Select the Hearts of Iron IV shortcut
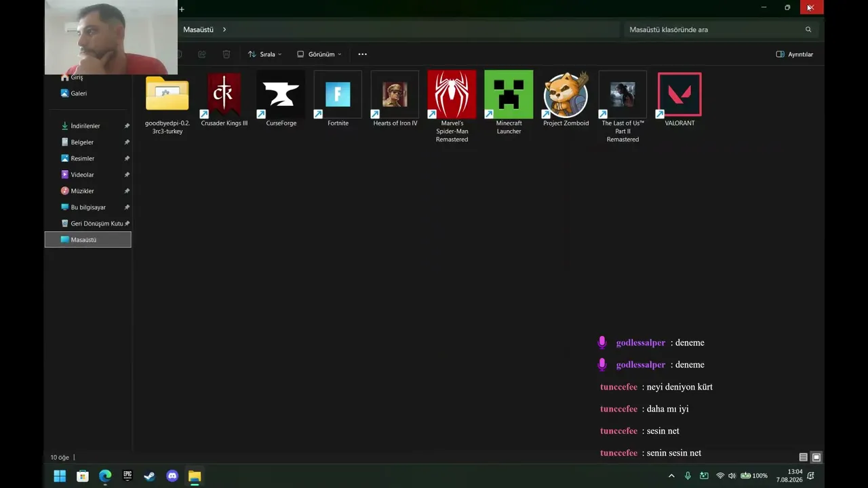Screen dimensions: 868x488 pyautogui.click(x=395, y=99)
